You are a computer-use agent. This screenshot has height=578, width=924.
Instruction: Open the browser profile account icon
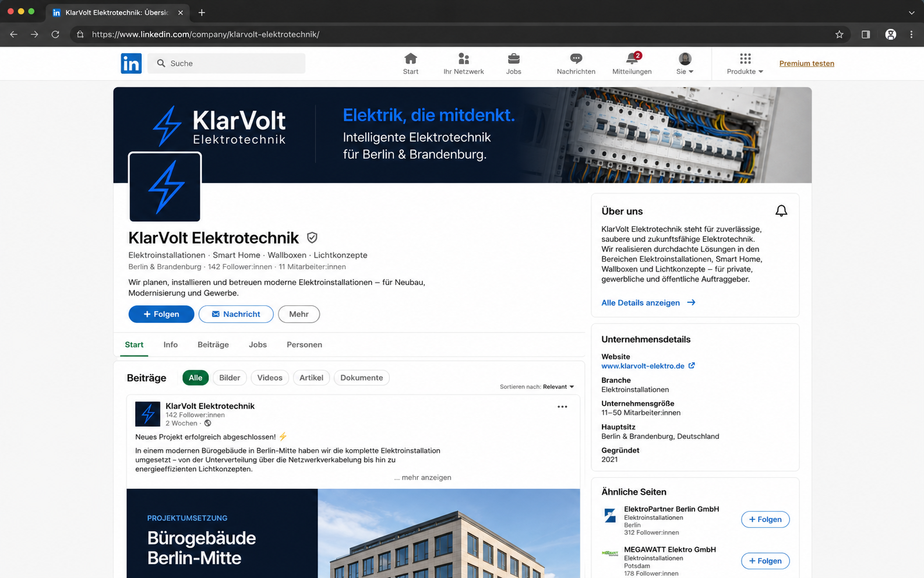[x=891, y=34]
